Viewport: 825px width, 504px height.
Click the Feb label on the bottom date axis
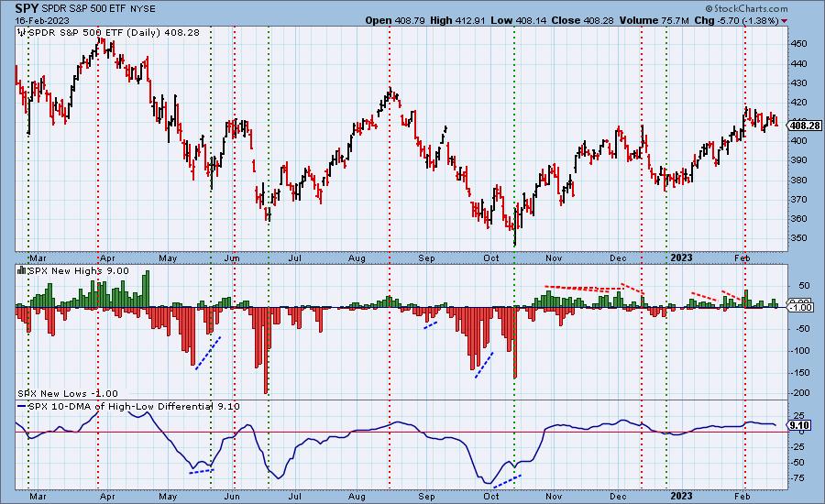point(742,496)
